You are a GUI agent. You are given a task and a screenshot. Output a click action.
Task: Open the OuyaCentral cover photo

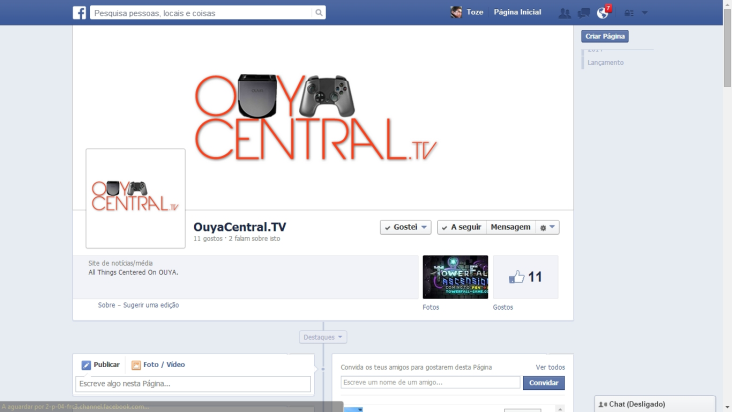323,117
